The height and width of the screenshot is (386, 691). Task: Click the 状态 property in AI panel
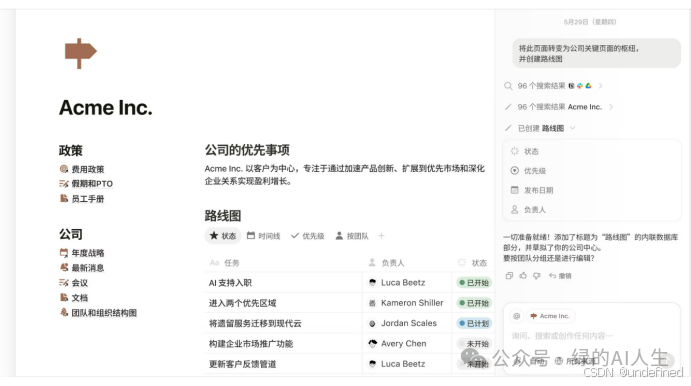pos(524,151)
